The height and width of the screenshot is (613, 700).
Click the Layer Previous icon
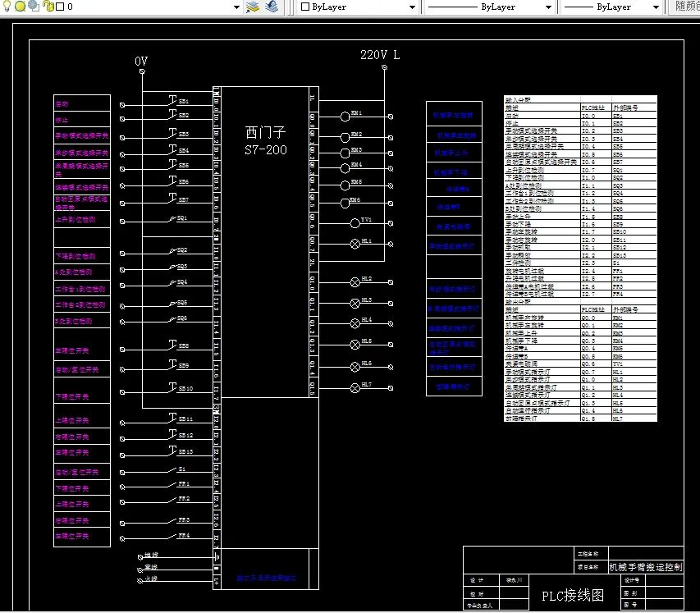[x=272, y=7]
